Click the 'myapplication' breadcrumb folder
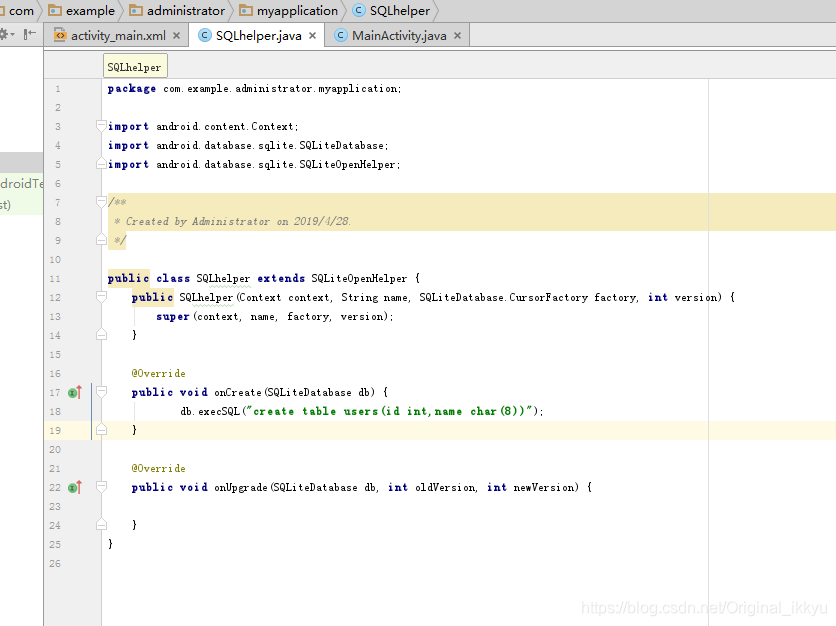Image resolution: width=836 pixels, height=626 pixels. [288, 11]
